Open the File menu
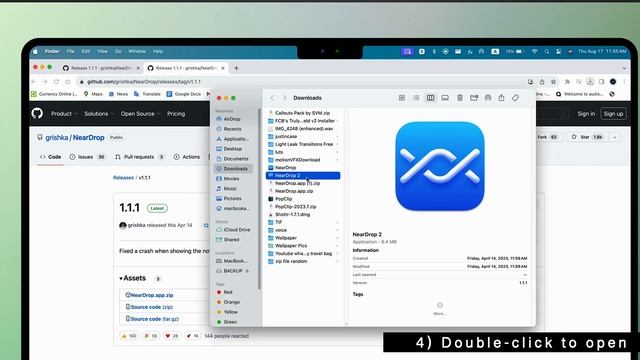 (71, 51)
